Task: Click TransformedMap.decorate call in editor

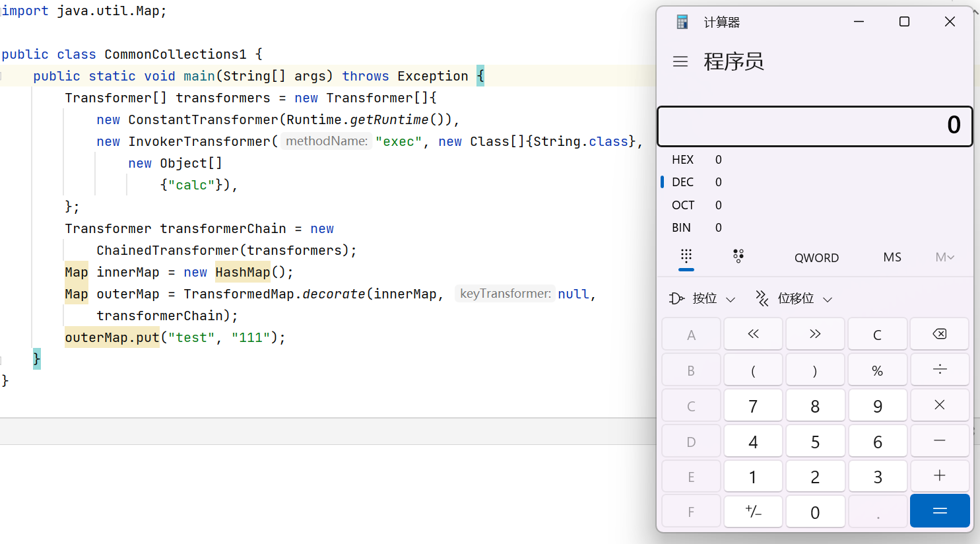Action: point(275,294)
